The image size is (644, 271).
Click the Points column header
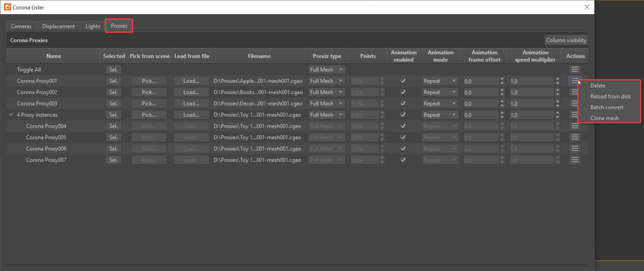pyautogui.click(x=368, y=56)
